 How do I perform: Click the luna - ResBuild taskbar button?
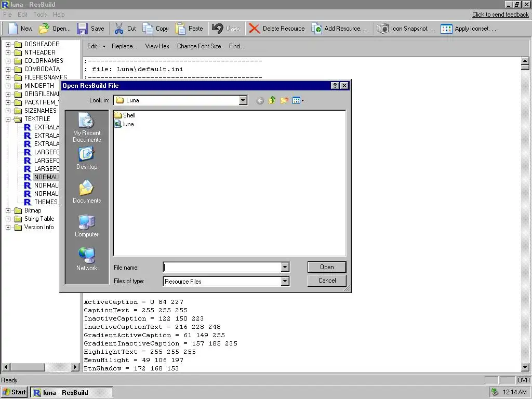[x=72, y=393]
